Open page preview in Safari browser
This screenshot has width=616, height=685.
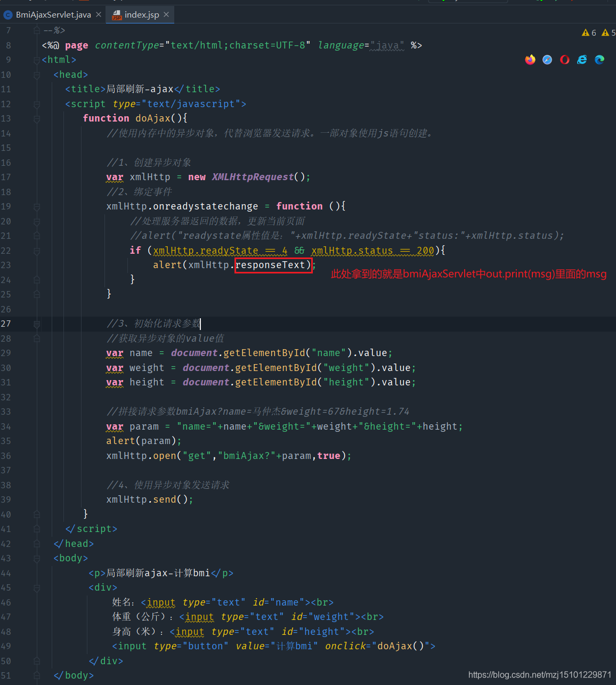click(x=547, y=60)
